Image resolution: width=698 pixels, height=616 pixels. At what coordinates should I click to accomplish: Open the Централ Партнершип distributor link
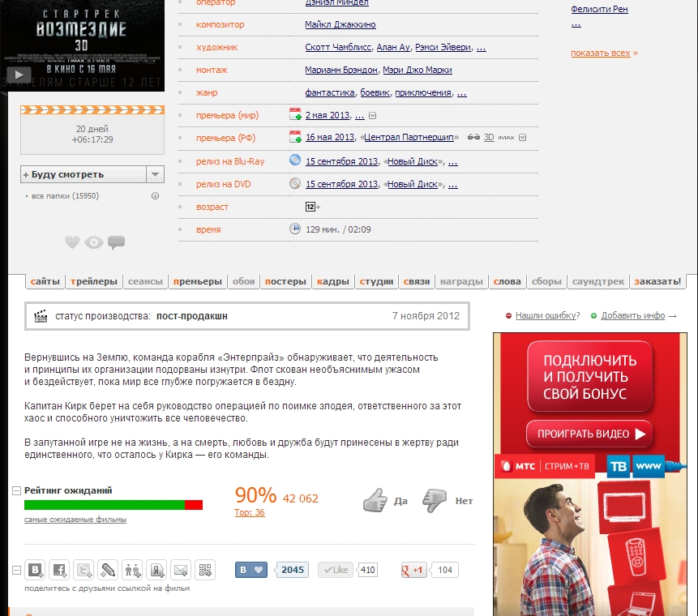coord(409,137)
